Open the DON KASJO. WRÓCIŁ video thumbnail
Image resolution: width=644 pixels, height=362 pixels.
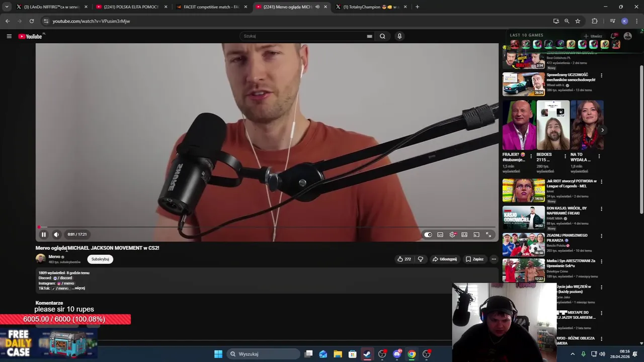tap(523, 217)
